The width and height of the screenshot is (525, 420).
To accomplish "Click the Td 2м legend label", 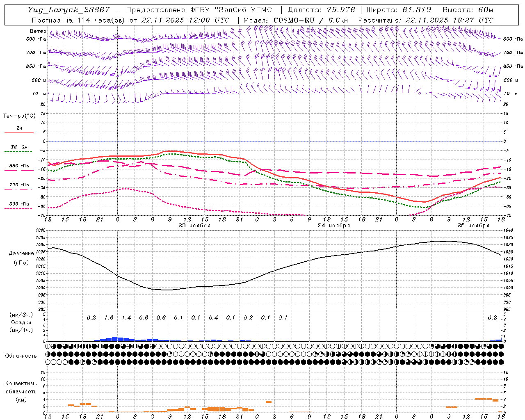I will click(x=19, y=147).
